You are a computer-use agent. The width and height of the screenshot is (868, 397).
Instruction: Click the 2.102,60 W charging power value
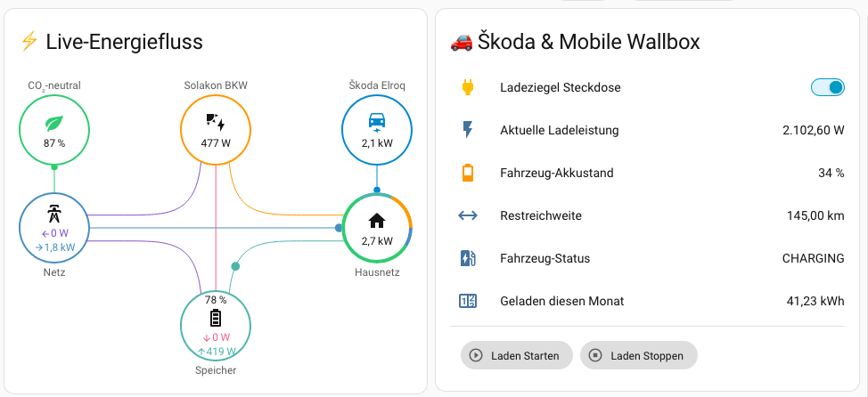pos(814,131)
